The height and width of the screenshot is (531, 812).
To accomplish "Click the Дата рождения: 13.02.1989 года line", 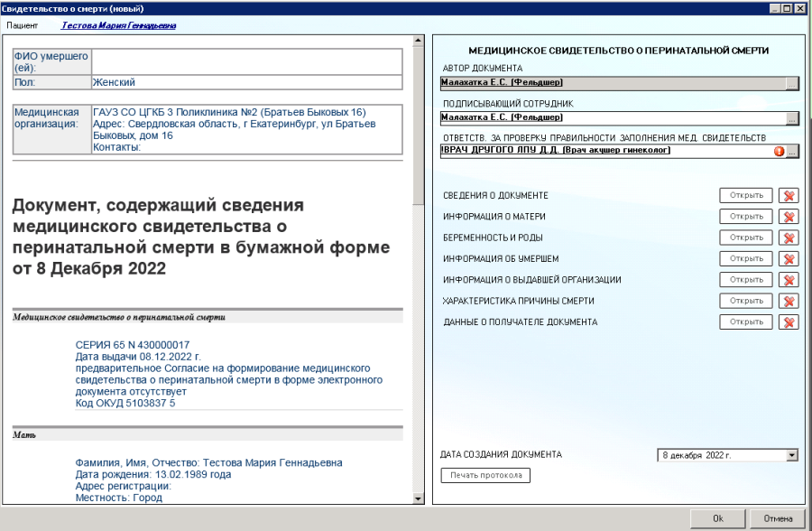I will [x=153, y=474].
